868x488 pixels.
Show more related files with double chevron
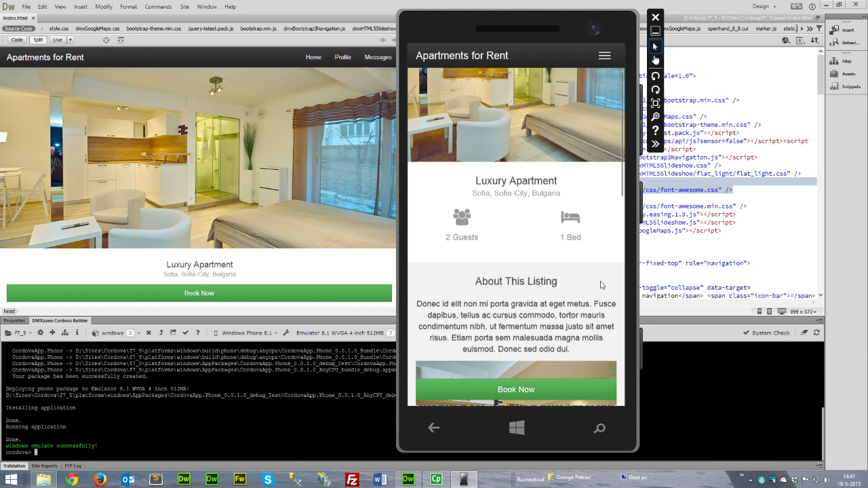tap(810, 29)
